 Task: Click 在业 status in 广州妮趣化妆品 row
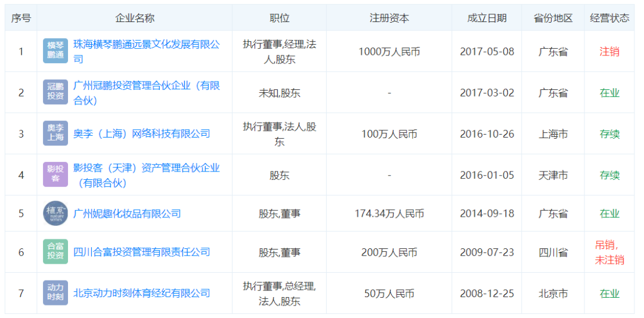point(609,213)
